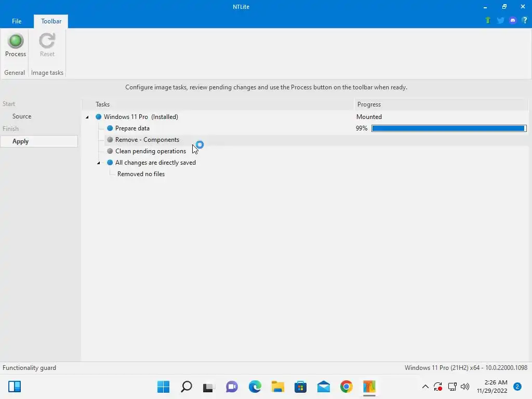Viewport: 532px width, 399px height.
Task: Open the Widgets panel icon
Action: pyautogui.click(x=15, y=387)
